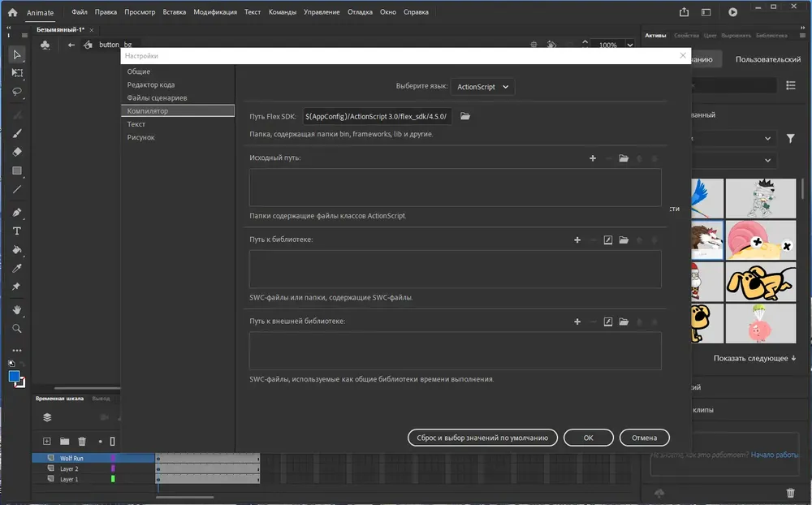Browse for Flex SDK path folder
This screenshot has width=812, height=505.
pyautogui.click(x=465, y=116)
